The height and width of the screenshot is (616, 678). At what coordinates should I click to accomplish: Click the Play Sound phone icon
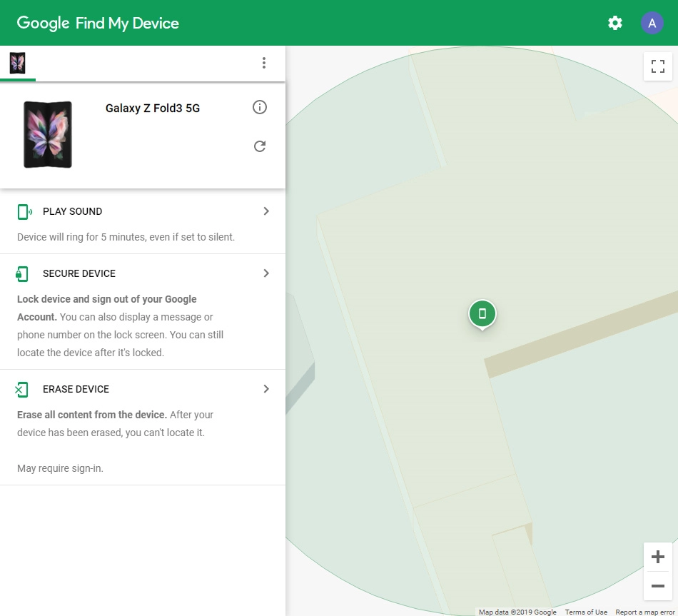[x=24, y=211]
